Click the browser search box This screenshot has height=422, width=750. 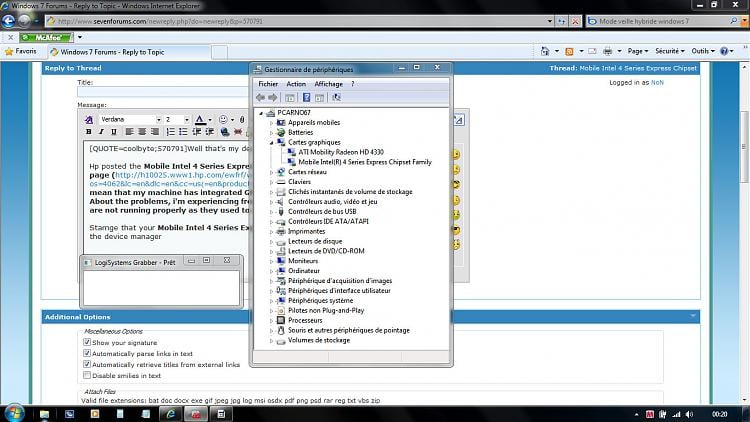pos(662,21)
